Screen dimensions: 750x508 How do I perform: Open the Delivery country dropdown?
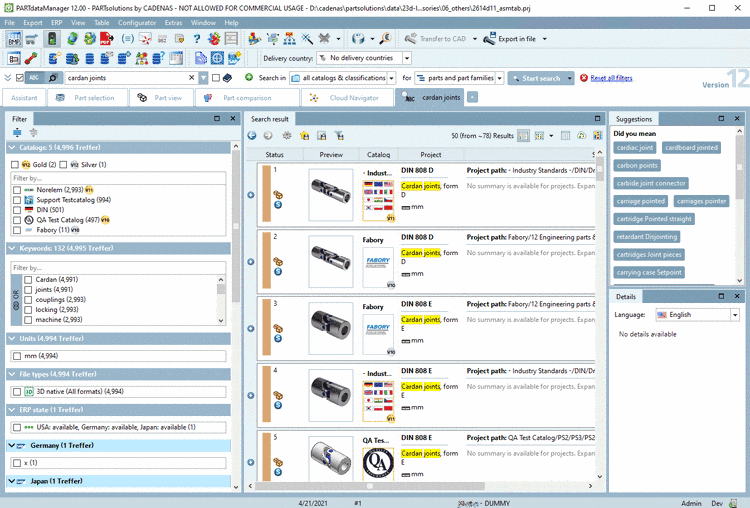[407, 58]
